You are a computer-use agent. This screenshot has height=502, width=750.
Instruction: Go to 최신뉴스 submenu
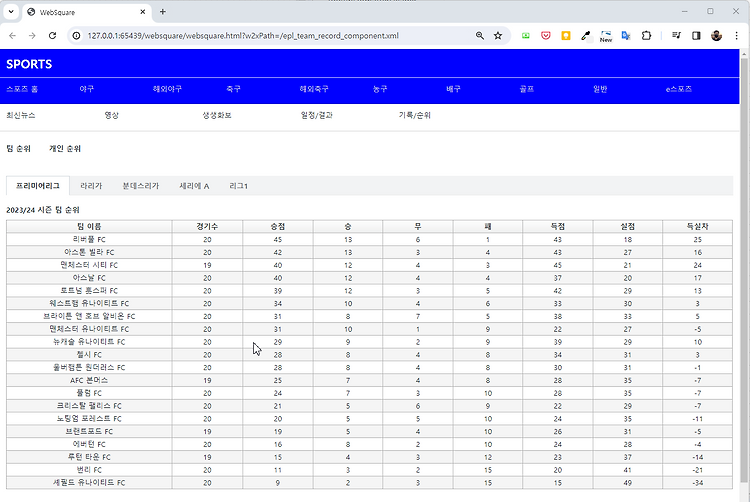point(21,115)
